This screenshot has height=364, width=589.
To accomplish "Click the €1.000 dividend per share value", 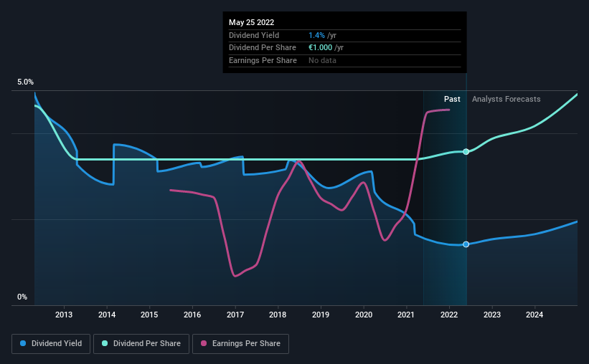I will (x=320, y=48).
